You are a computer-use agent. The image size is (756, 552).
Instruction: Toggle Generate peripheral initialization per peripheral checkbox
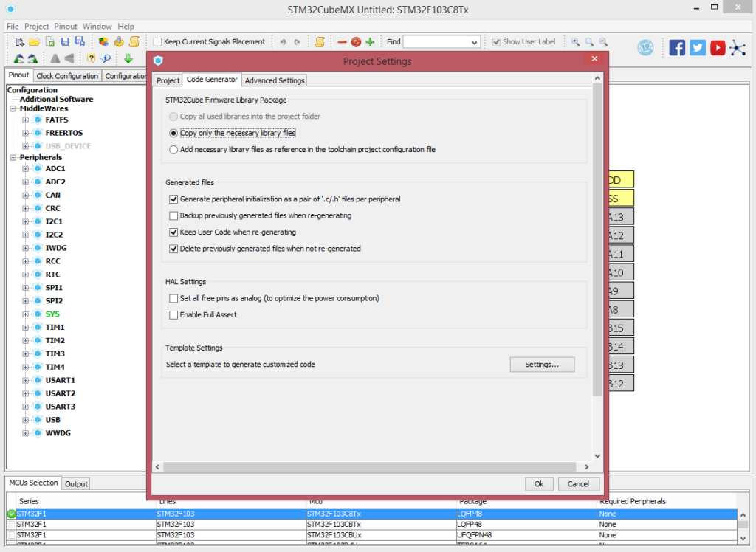(173, 199)
